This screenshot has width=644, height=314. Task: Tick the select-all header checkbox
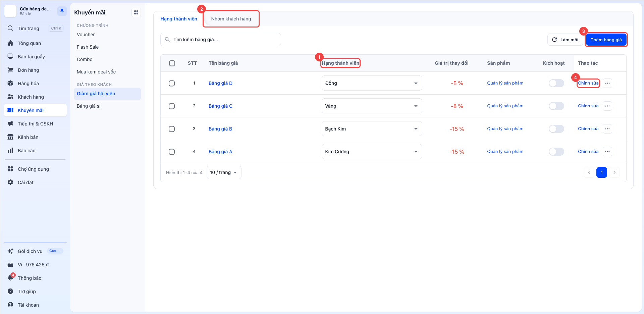(172, 63)
